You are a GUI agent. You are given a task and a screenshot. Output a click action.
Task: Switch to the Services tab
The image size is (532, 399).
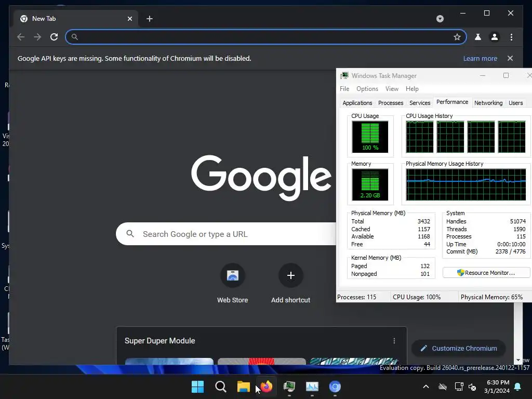[420, 103]
